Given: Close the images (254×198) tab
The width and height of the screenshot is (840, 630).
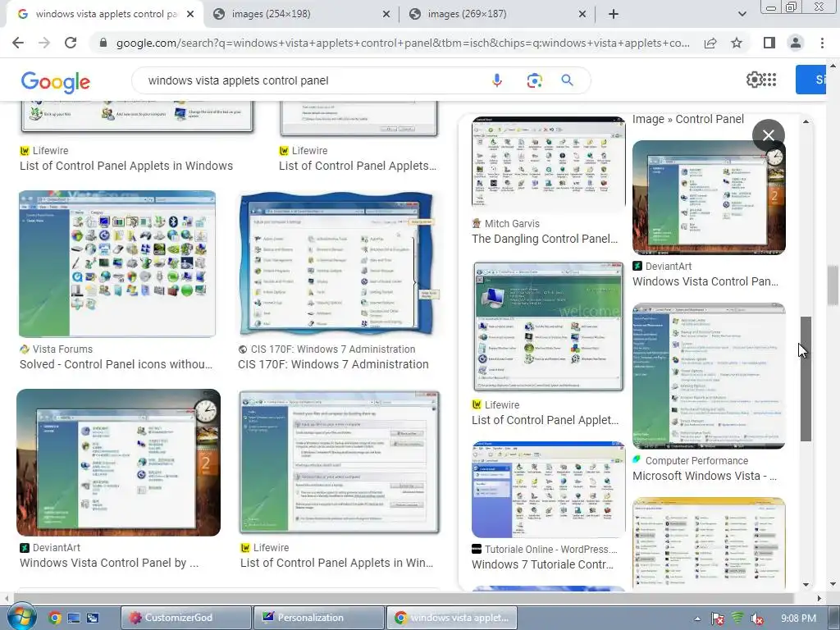Looking at the screenshot, I should (386, 15).
